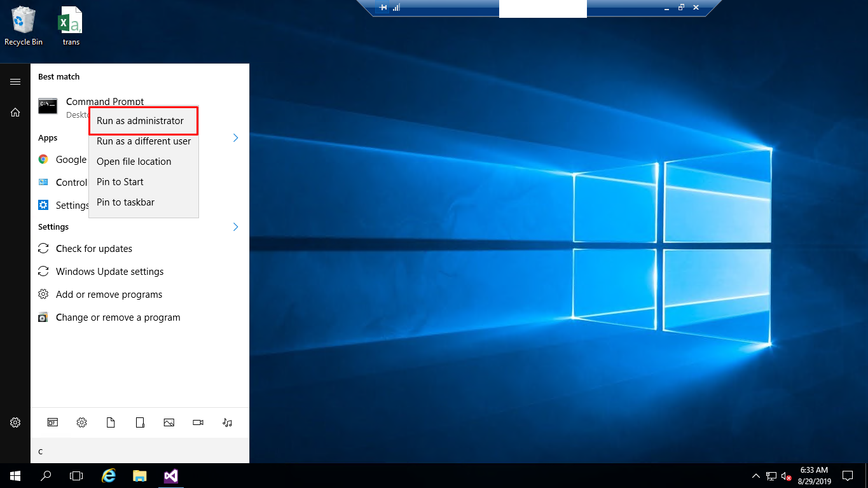Image resolution: width=868 pixels, height=488 pixels.
Task: Launch Visual Studio from taskbar
Action: click(x=170, y=476)
